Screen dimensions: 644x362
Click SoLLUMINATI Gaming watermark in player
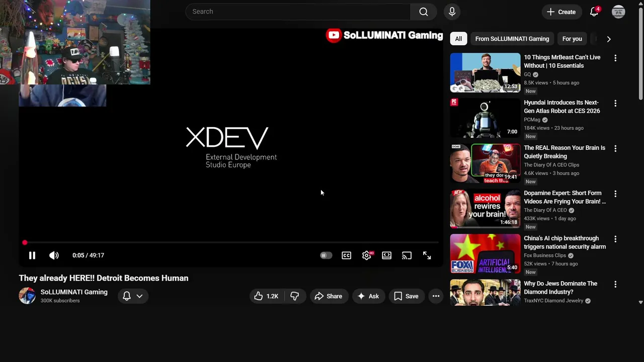[384, 35]
